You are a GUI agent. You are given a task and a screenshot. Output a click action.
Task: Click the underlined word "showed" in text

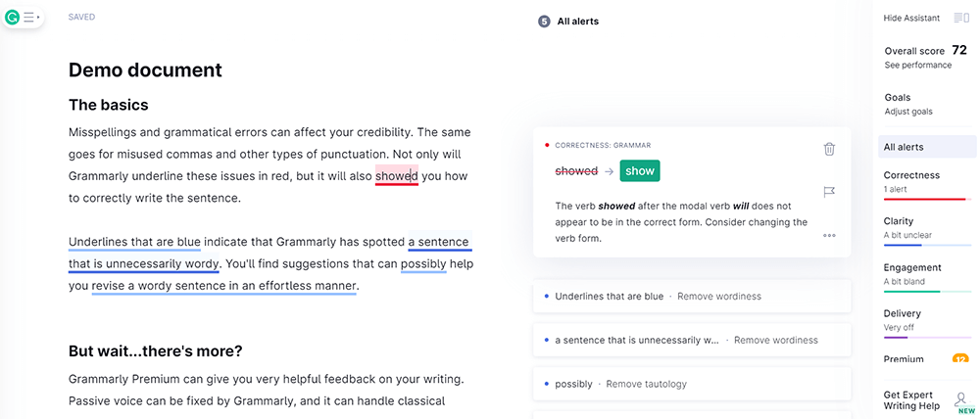click(x=396, y=176)
